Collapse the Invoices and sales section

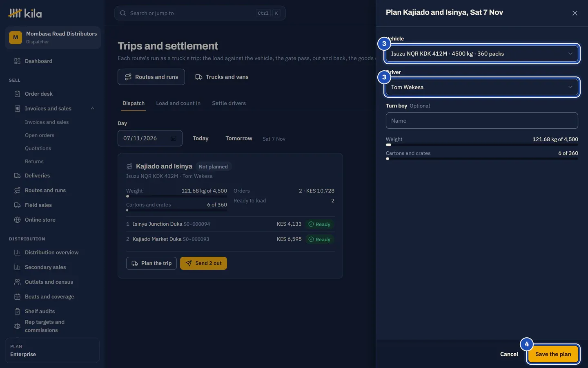(93, 109)
